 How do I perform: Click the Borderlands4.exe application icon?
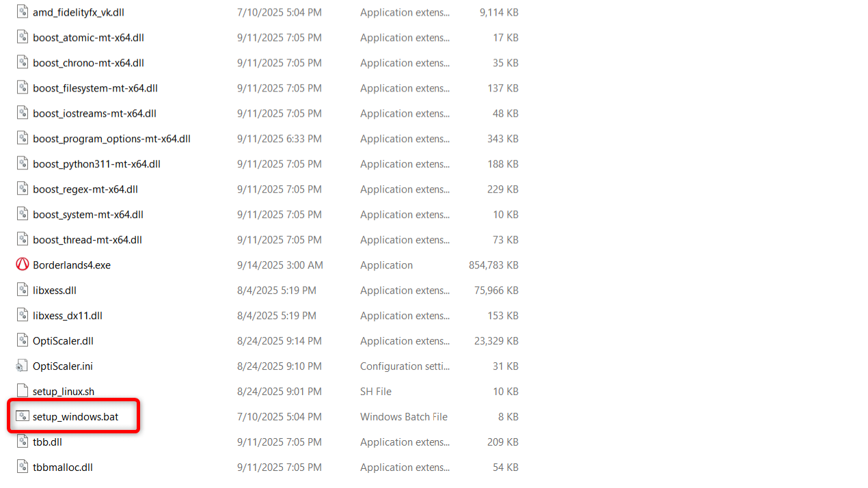tap(23, 265)
